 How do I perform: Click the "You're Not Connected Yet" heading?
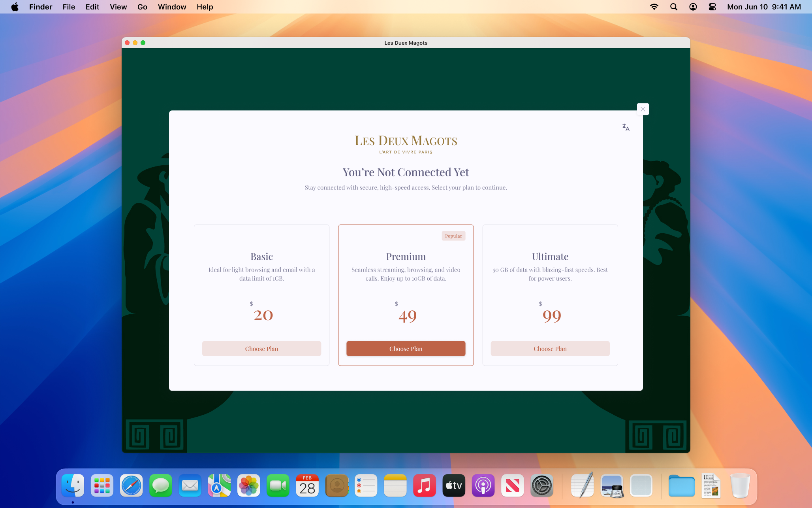406,172
